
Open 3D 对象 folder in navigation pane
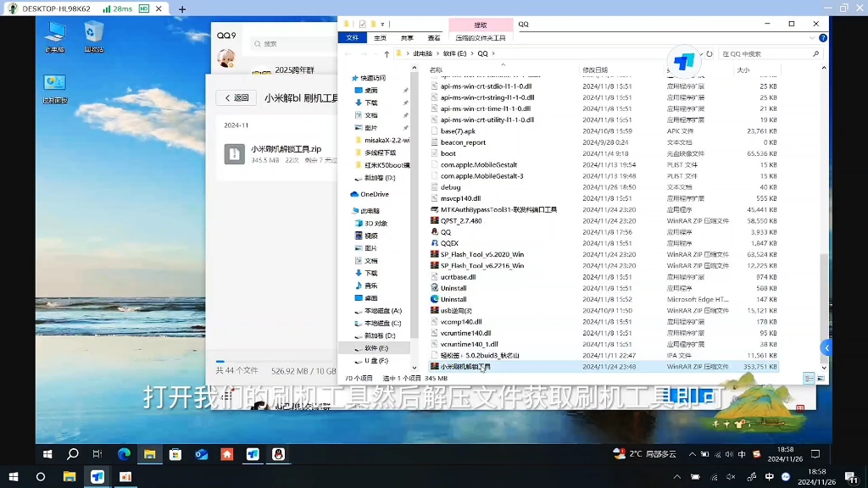[x=376, y=224]
